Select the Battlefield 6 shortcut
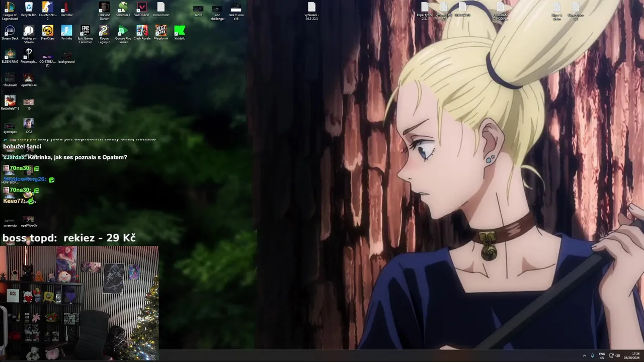 (10, 103)
